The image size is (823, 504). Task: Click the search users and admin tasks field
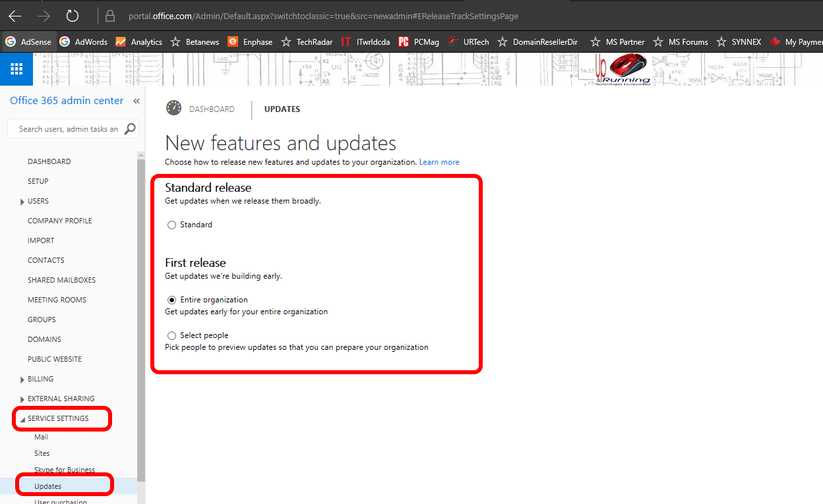pos(68,129)
